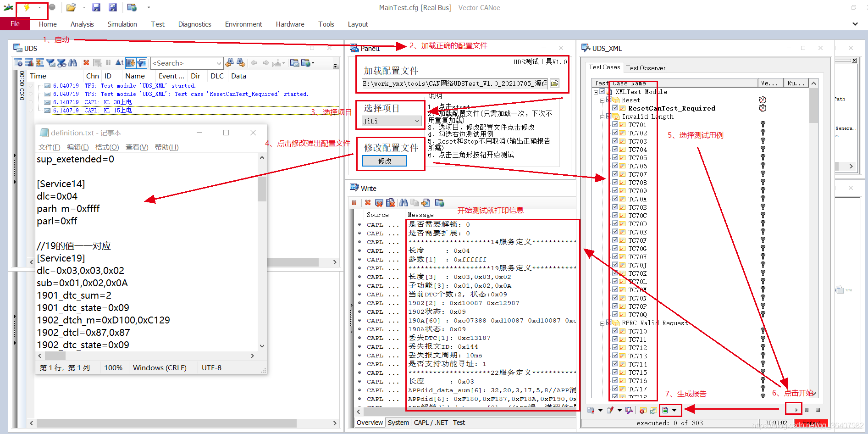
Task: Click the find previous binoculars icon in UDS trace
Action: (230, 63)
